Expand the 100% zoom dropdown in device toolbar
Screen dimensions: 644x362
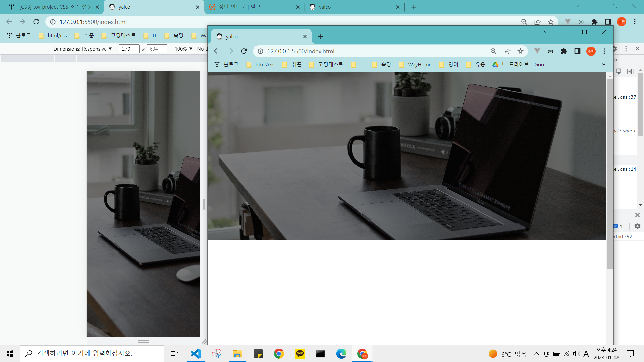(183, 49)
